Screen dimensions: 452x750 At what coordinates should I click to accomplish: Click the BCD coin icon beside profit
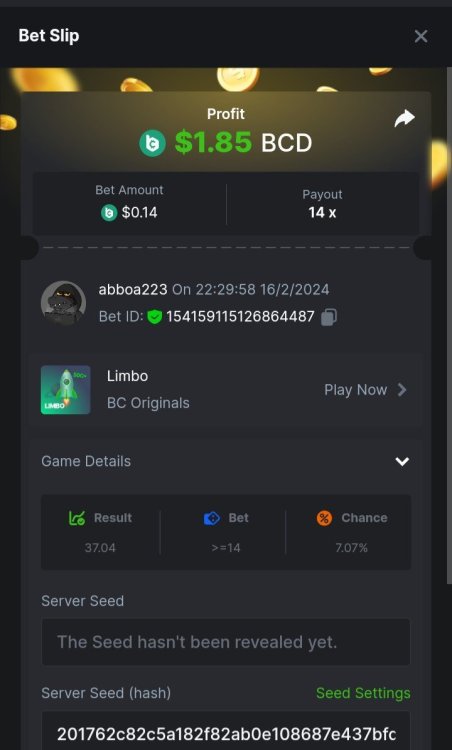point(153,143)
